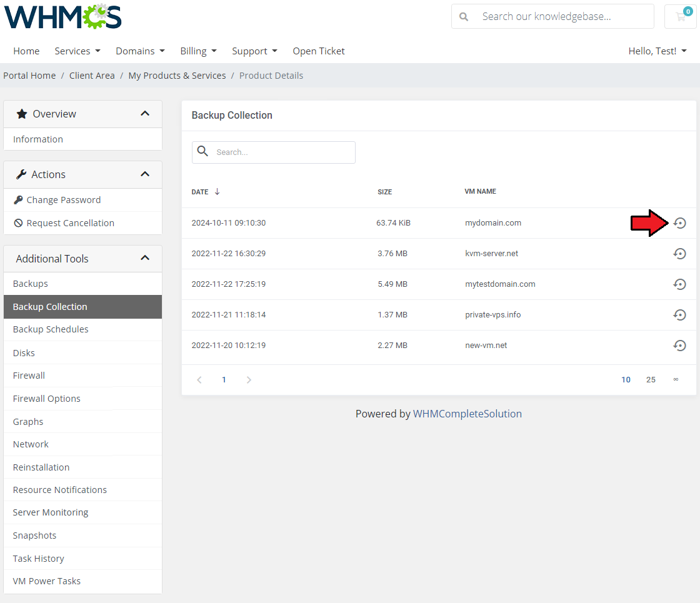Select Backup Collection sidebar item
Image resolution: width=700 pixels, height=603 pixels.
tap(82, 307)
